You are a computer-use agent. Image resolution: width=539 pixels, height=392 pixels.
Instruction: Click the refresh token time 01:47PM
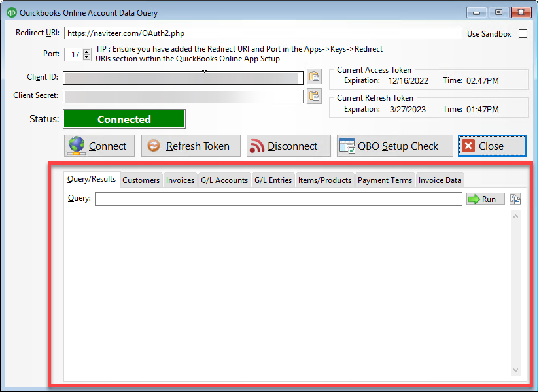(x=482, y=110)
